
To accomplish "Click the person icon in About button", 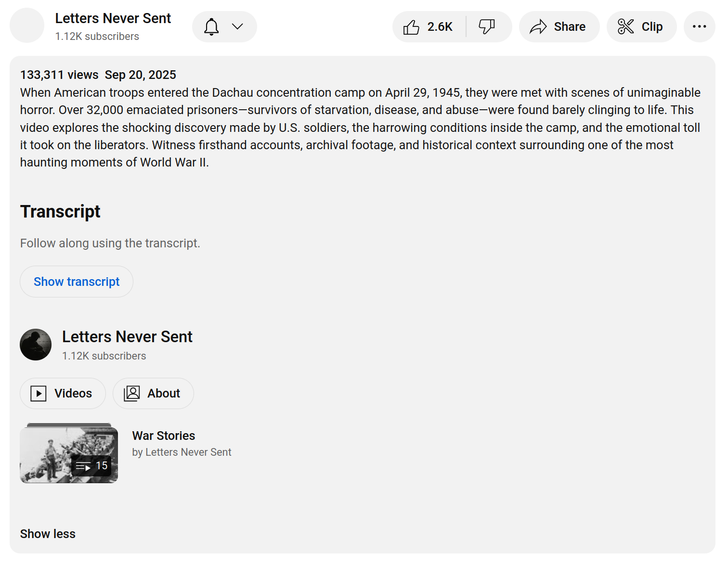I will click(131, 393).
